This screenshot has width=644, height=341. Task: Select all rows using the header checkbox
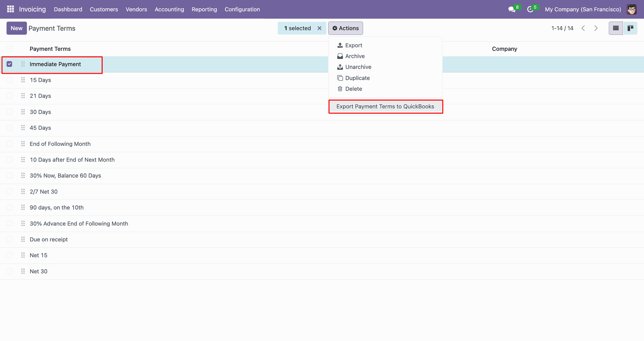click(9, 49)
